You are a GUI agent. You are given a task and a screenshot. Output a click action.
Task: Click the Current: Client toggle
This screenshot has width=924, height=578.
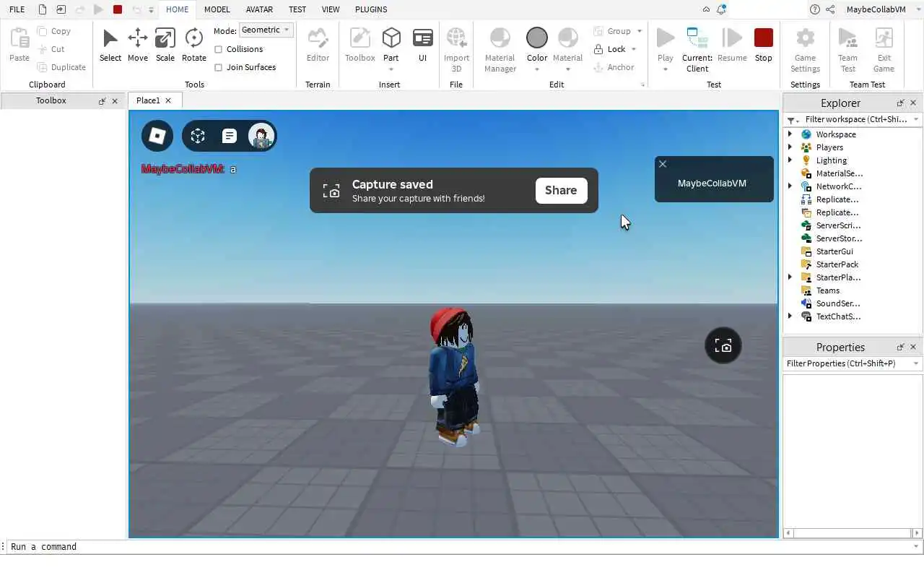[x=697, y=49]
